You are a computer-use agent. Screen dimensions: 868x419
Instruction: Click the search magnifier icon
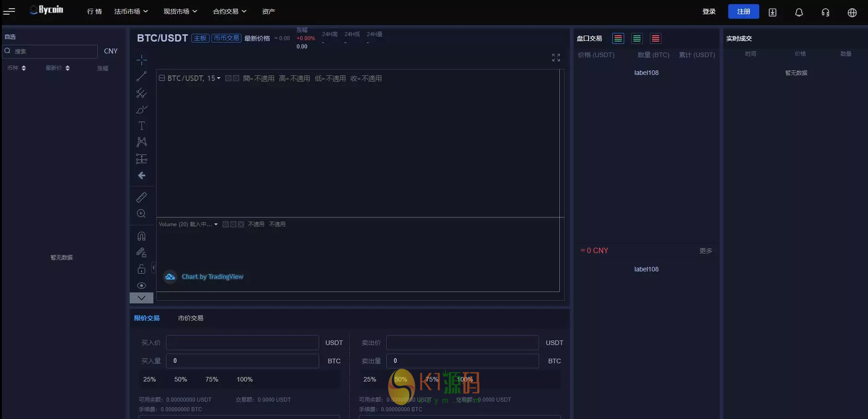pos(7,51)
